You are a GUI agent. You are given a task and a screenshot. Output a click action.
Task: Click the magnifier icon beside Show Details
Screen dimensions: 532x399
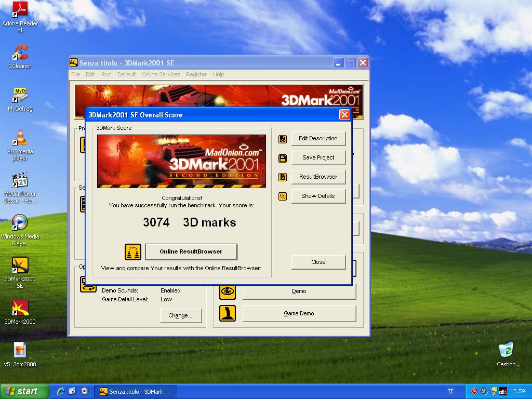283,196
